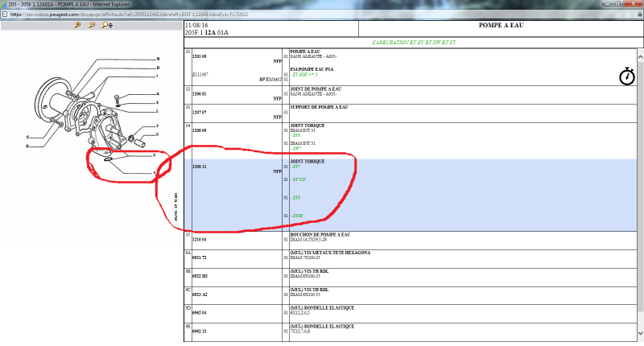Click DIAM 14,5X19,5-28 dimension text
This screenshot has width=644, height=346.
pyautogui.click(x=308, y=240)
